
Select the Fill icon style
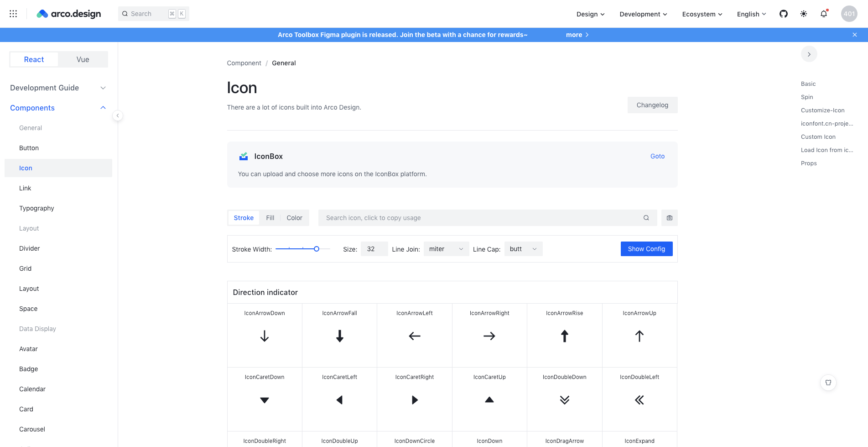[270, 218]
